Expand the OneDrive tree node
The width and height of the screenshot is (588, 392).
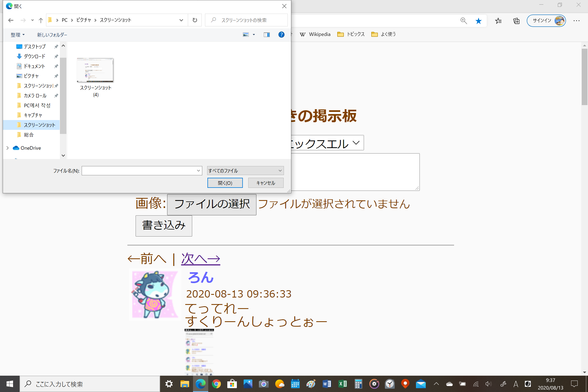click(8, 148)
